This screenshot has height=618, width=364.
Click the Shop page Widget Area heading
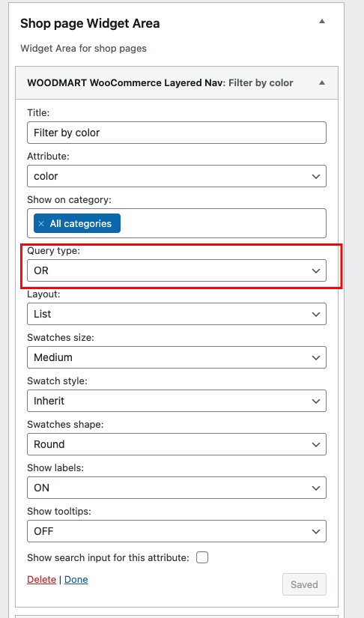(90, 23)
